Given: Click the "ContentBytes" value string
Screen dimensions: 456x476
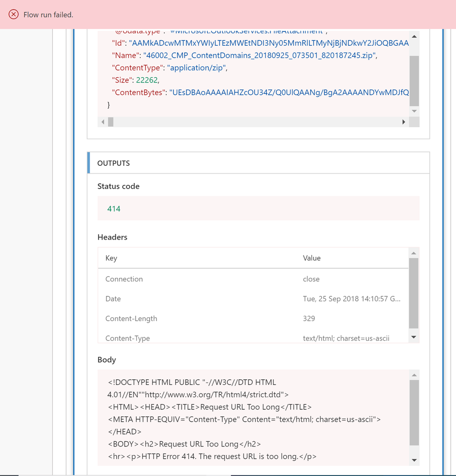Looking at the screenshot, I should 289,92.
